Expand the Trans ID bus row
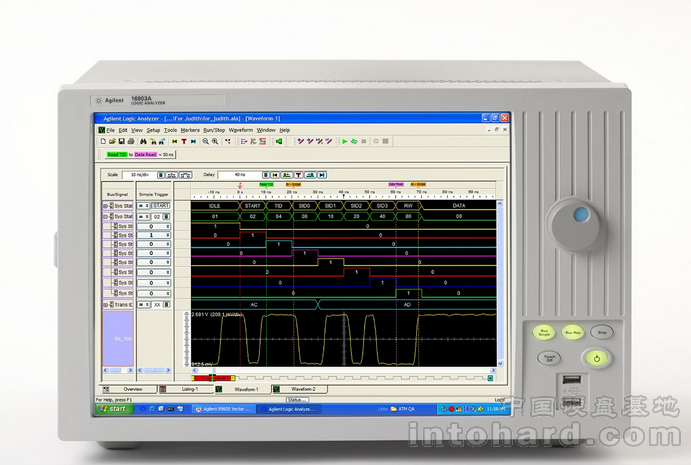This screenshot has width=691, height=465. coord(105,304)
